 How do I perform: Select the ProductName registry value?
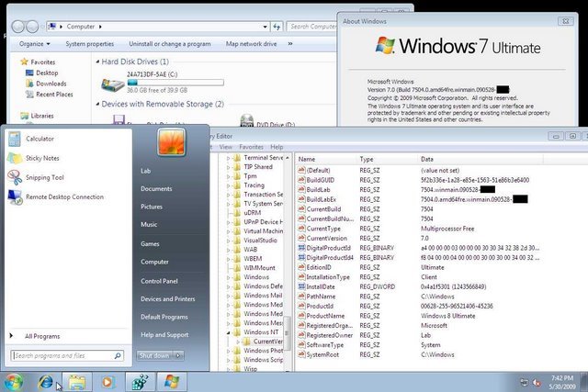(321, 317)
